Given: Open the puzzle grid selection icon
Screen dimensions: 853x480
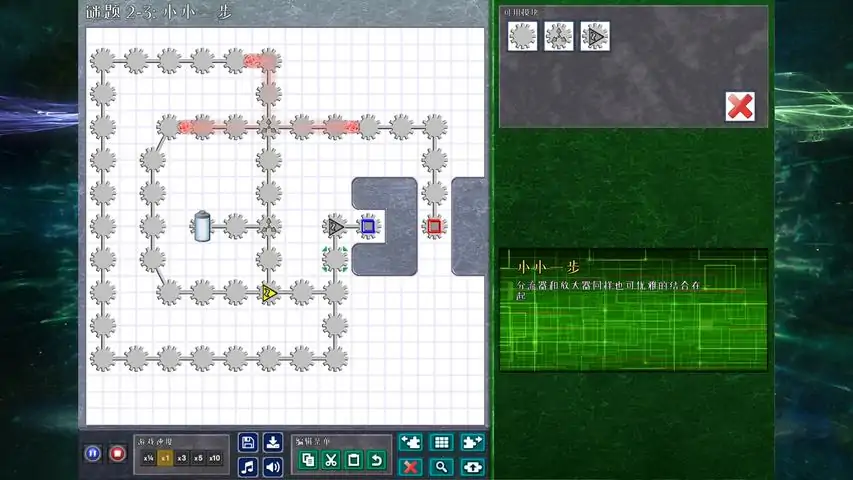Looking at the screenshot, I should [x=441, y=442].
